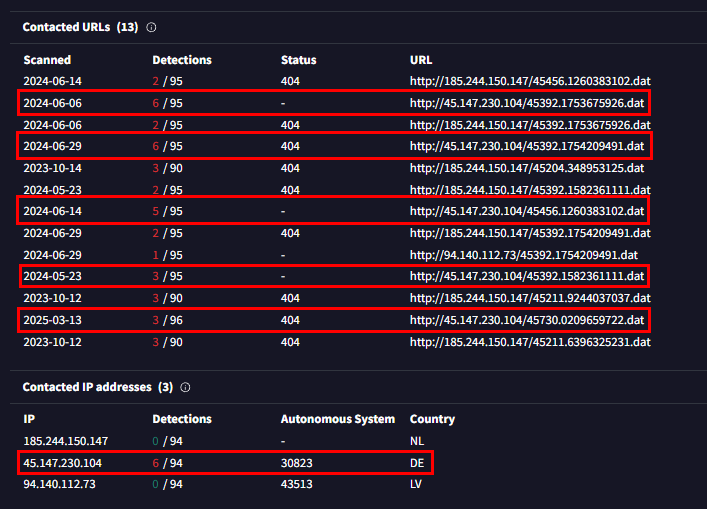Open URL ending 45211.9244037037.dat

coord(530,298)
